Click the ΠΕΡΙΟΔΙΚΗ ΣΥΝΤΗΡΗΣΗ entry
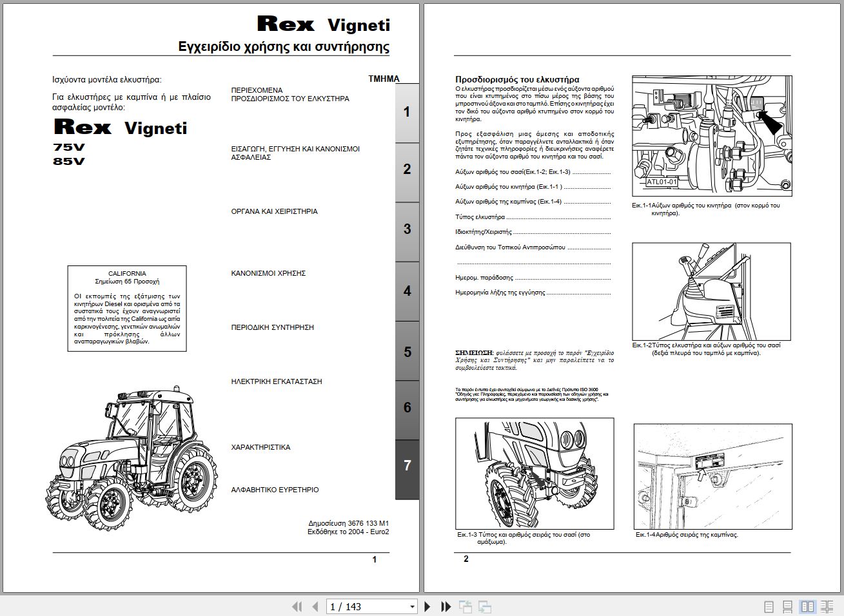Screen dimensions: 844x616 [x=272, y=327]
